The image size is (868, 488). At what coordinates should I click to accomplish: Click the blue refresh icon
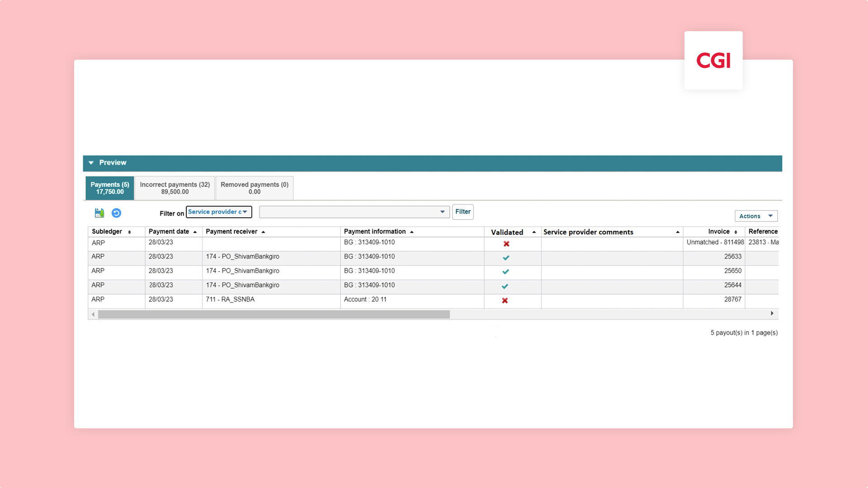[116, 213]
